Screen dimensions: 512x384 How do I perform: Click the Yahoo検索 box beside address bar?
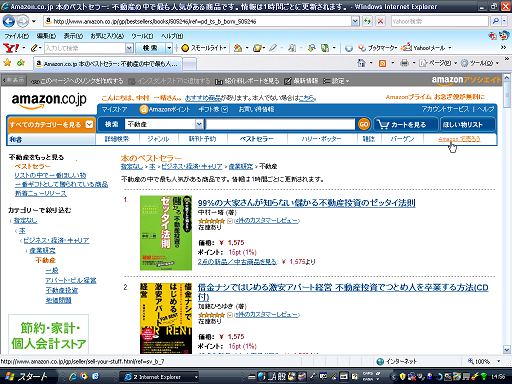click(439, 22)
